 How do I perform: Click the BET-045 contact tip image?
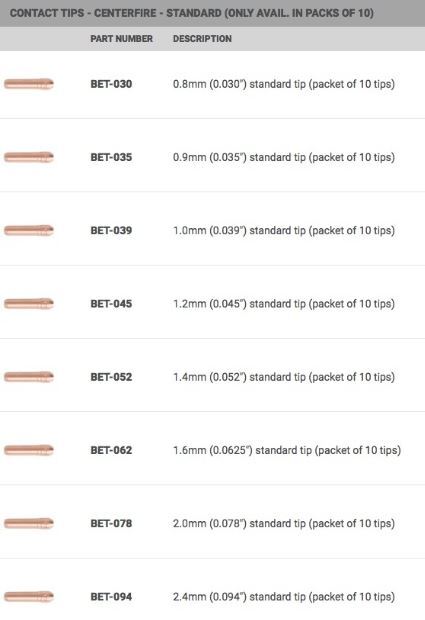[x=29, y=304]
